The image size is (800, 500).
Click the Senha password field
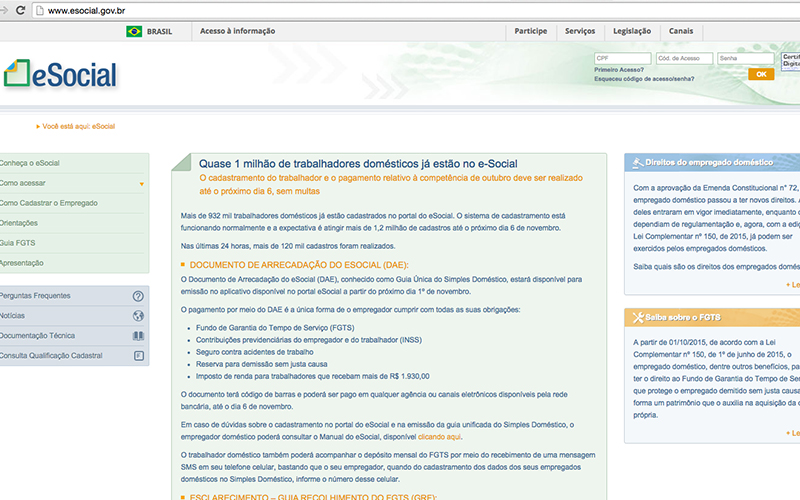pyautogui.click(x=745, y=58)
